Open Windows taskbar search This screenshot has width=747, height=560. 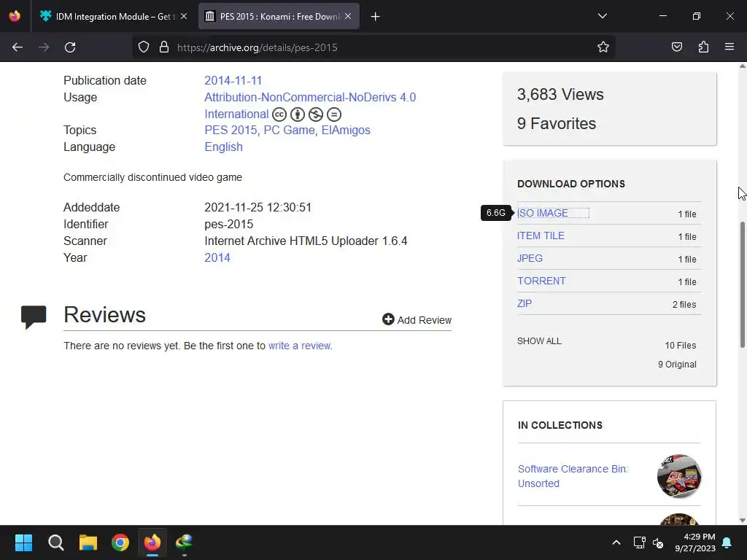click(55, 542)
